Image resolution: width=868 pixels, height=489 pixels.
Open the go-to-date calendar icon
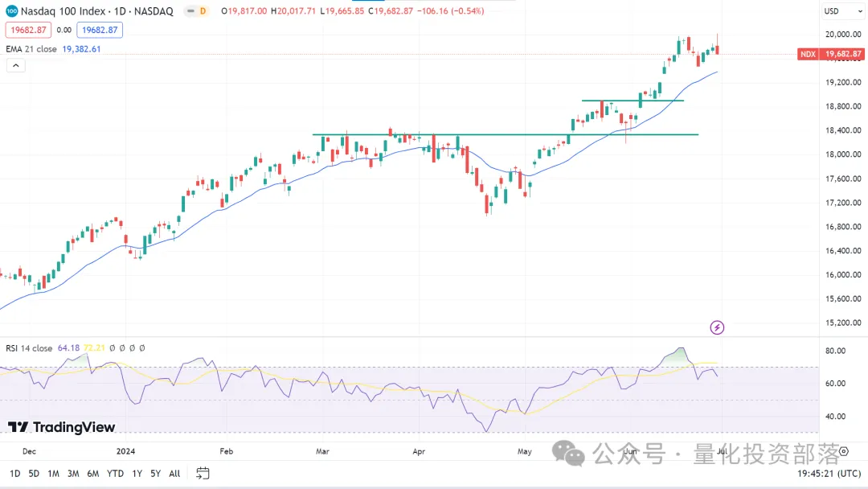[x=201, y=473]
